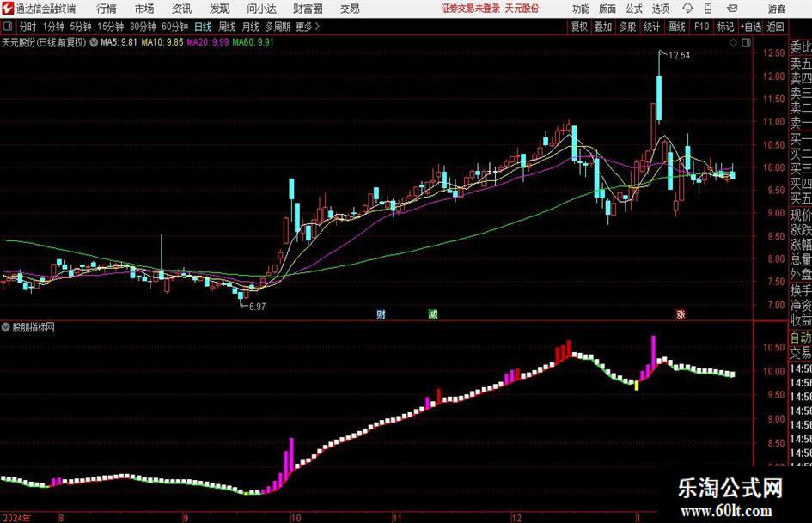Open the mail envelope icon
Screen dimensions: 812x523
(732, 9)
